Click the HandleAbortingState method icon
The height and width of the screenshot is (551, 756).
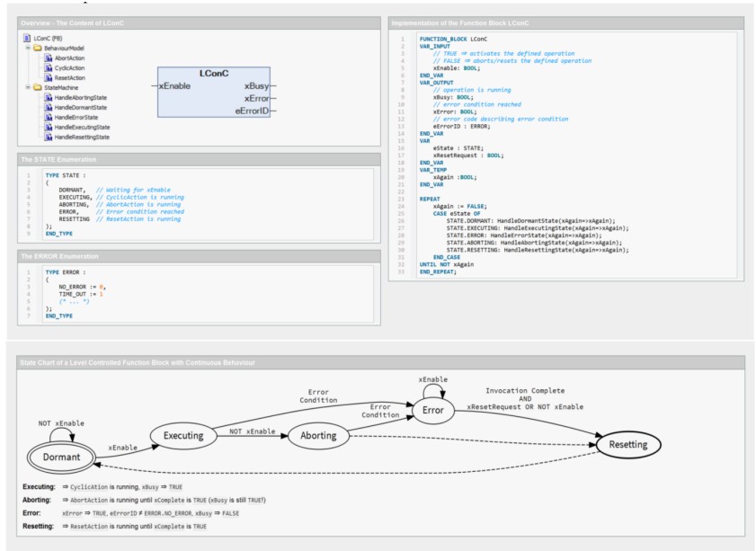coord(48,97)
